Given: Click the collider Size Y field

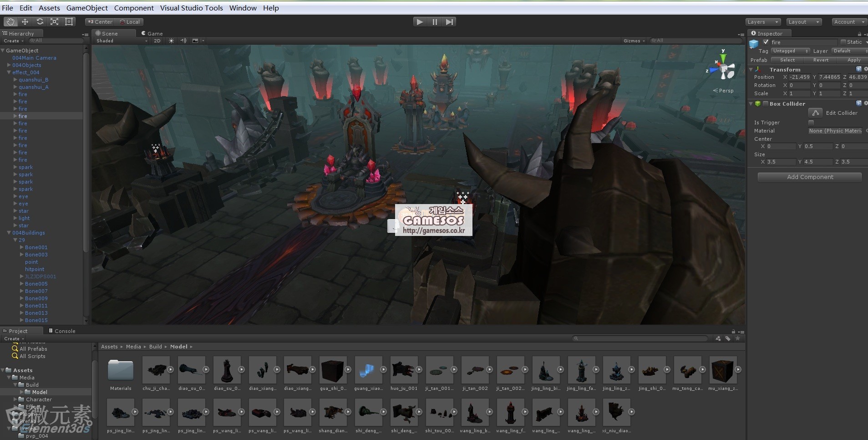Looking at the screenshot, I should tap(818, 162).
